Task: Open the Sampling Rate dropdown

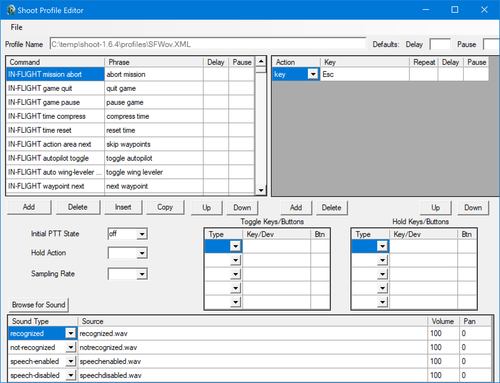Action: [142, 274]
